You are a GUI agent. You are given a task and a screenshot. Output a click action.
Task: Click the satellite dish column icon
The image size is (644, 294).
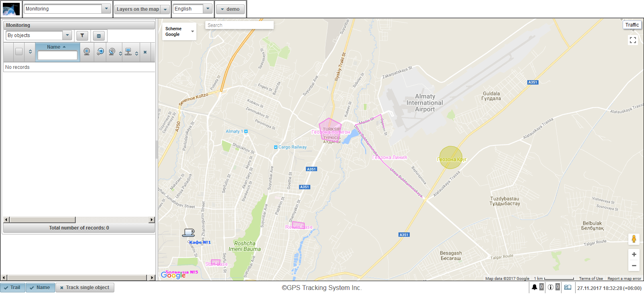tap(112, 52)
